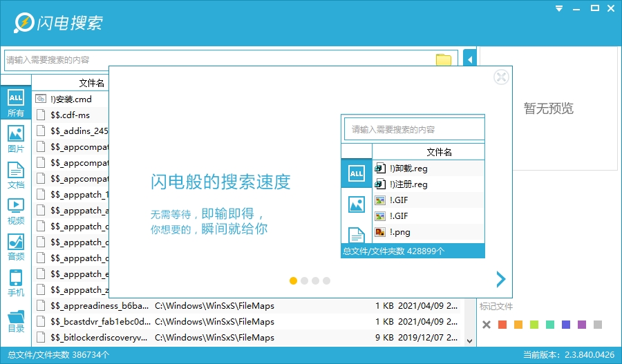Click the 暂无预览 preview text
The width and height of the screenshot is (622, 364).
pos(549,108)
